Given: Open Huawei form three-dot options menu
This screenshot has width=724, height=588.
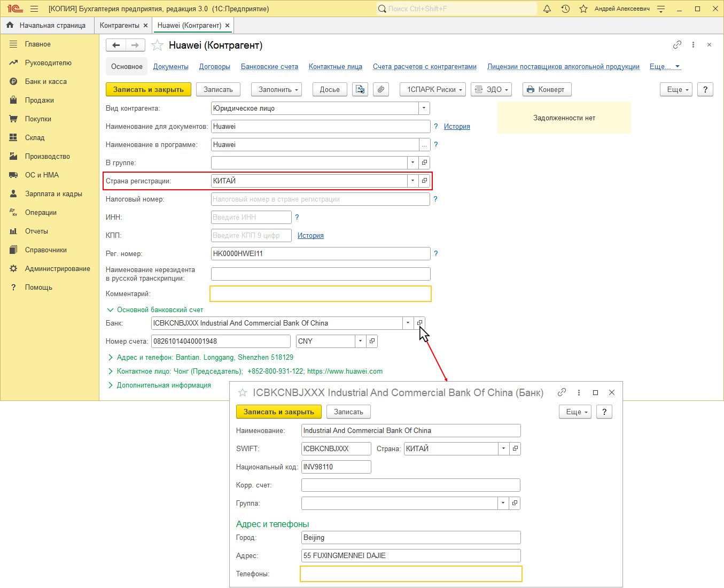Looking at the screenshot, I should click(x=693, y=45).
